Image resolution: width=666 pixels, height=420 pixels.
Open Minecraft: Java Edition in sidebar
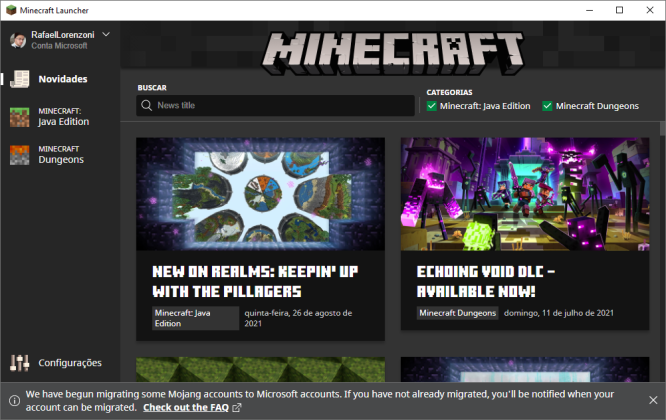click(x=64, y=117)
